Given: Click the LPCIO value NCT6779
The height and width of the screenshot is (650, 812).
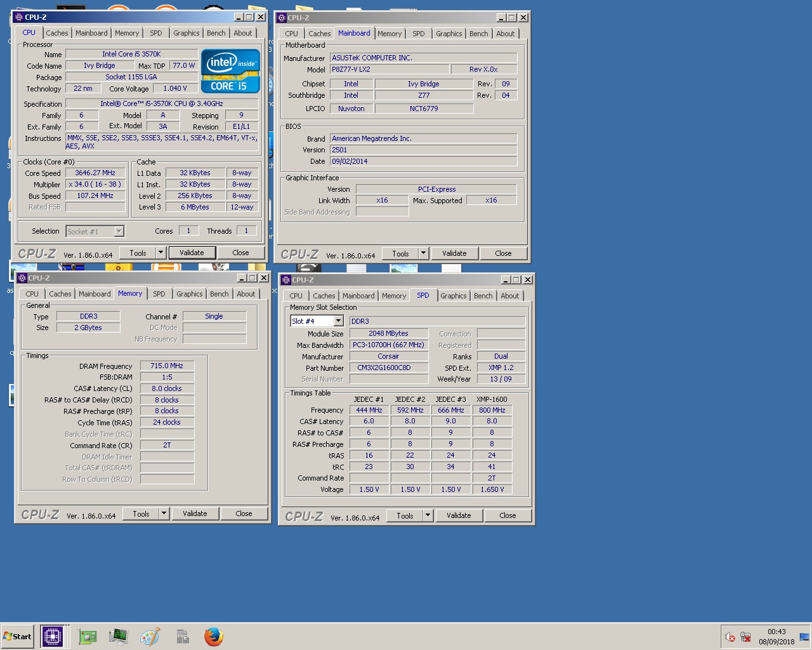Looking at the screenshot, I should [424, 109].
